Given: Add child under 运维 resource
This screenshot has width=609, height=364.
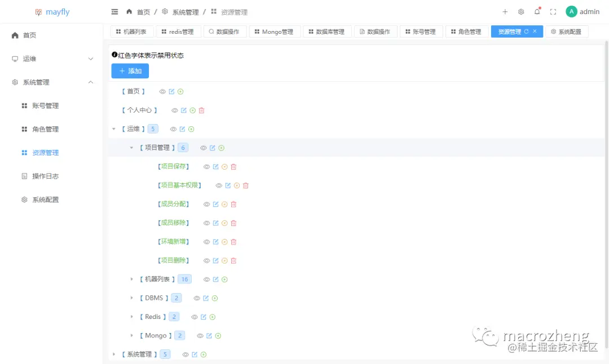Looking at the screenshot, I should tap(191, 129).
